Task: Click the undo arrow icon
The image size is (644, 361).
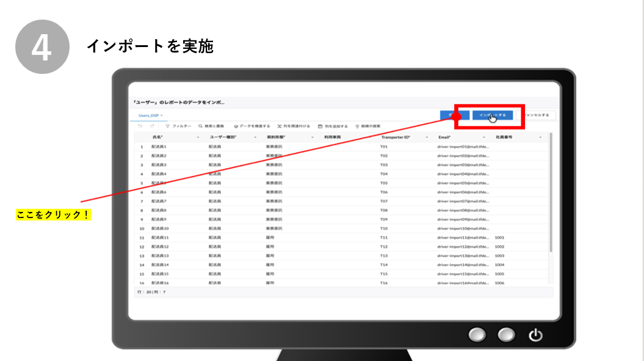Action: coord(140,126)
